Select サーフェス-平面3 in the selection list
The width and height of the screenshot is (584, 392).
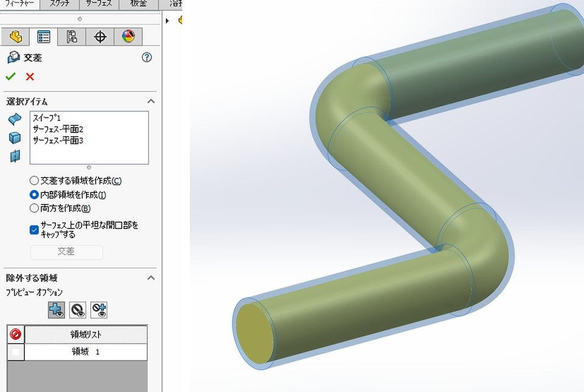(58, 140)
